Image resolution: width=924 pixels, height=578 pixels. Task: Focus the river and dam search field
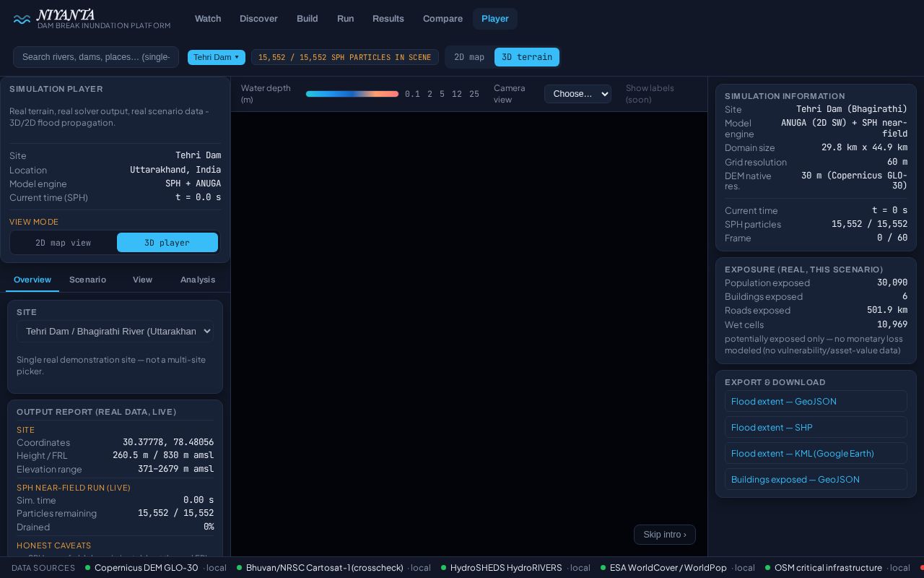[x=96, y=57]
